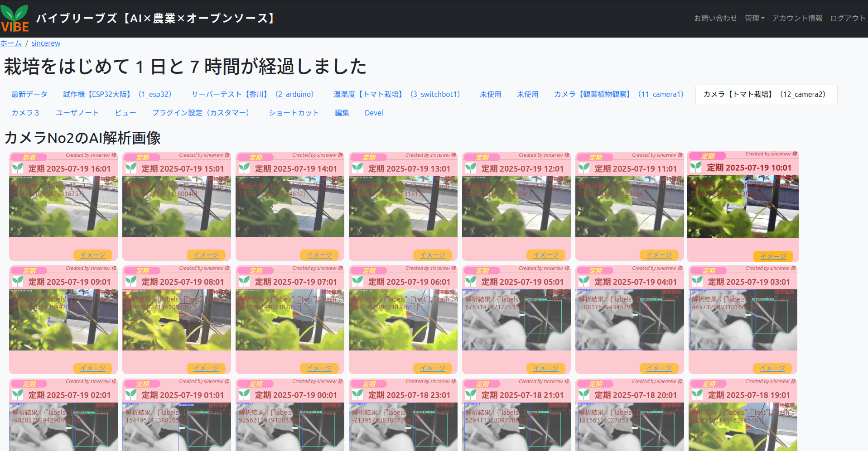Switch to the 最新データ tab

[x=29, y=94]
